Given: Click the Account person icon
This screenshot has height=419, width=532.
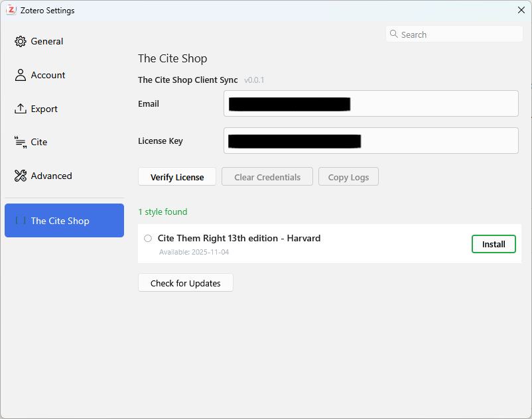Looking at the screenshot, I should coord(21,75).
